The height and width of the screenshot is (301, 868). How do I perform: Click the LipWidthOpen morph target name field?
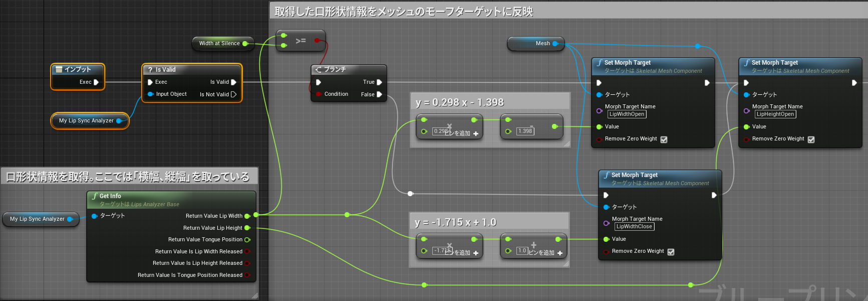627,114
